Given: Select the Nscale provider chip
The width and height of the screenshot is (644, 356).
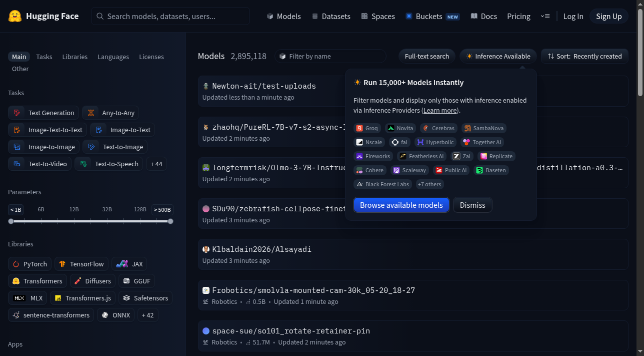Looking at the screenshot, I should pos(369,142).
